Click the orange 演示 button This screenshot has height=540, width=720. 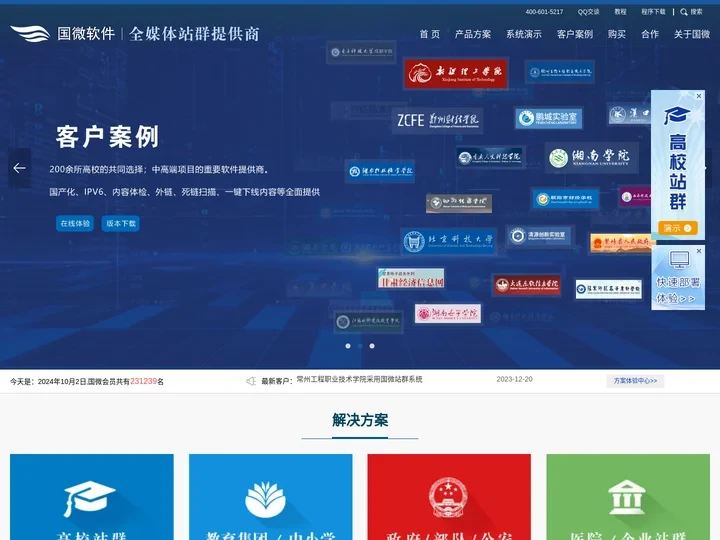coord(678,228)
